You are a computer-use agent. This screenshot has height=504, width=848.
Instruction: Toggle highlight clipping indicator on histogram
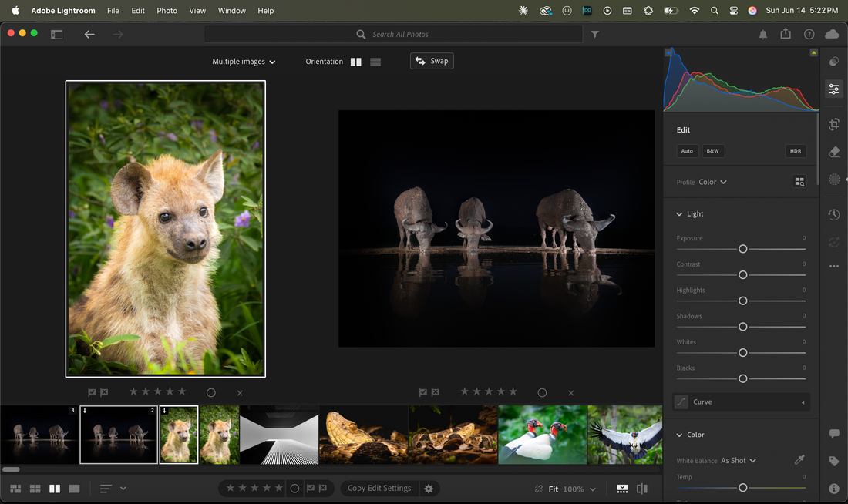coord(813,52)
